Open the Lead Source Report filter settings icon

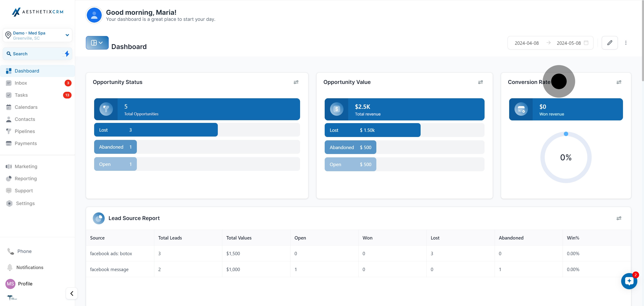[619, 218]
